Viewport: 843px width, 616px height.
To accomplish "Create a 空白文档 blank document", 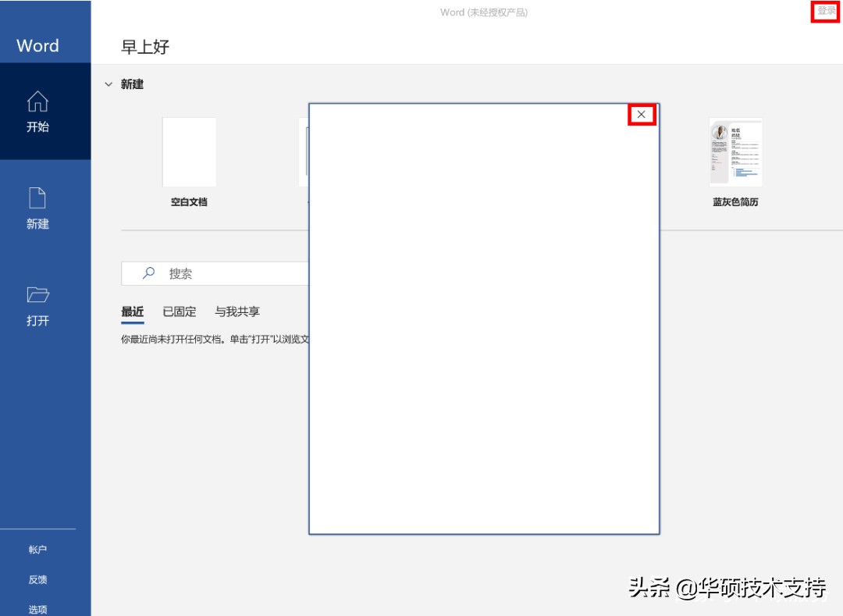I will click(x=189, y=152).
